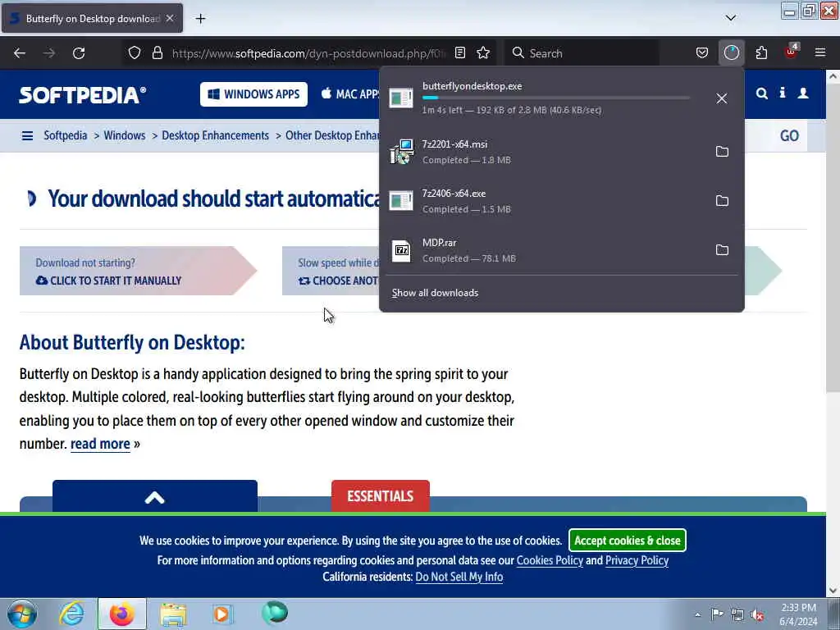Click the GO button

point(789,136)
